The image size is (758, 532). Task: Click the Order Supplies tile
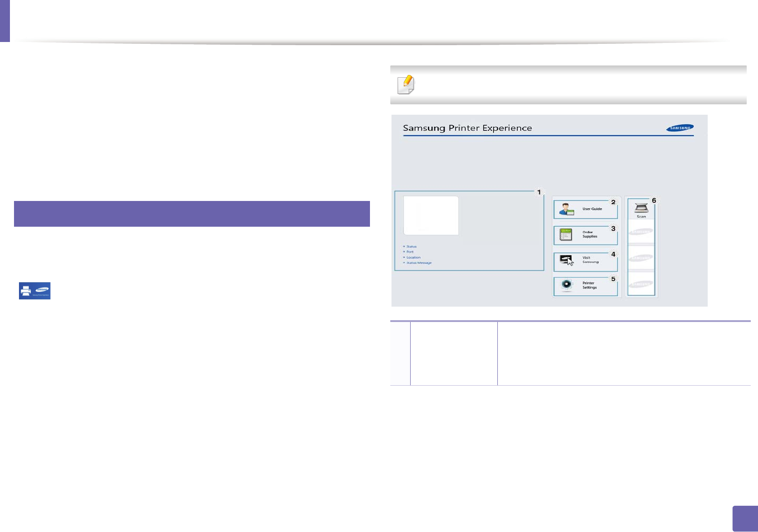pos(585,235)
